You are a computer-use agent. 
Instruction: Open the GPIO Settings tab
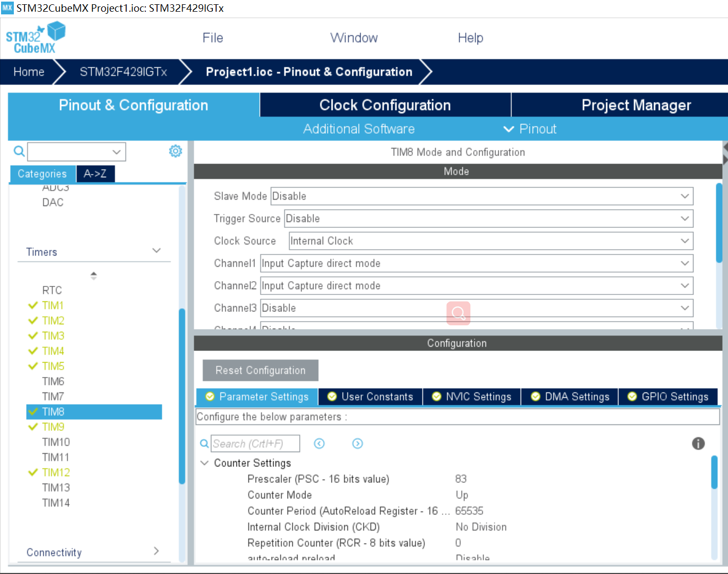pos(668,397)
